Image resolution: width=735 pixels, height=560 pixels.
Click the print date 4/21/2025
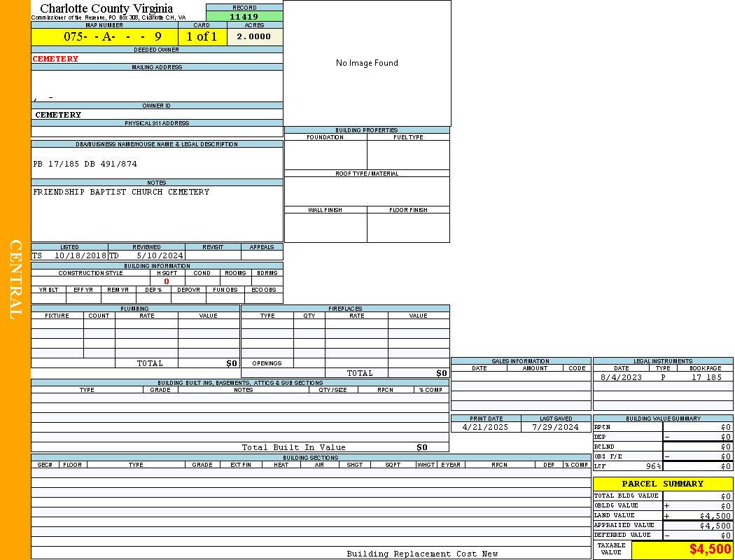[x=486, y=427]
